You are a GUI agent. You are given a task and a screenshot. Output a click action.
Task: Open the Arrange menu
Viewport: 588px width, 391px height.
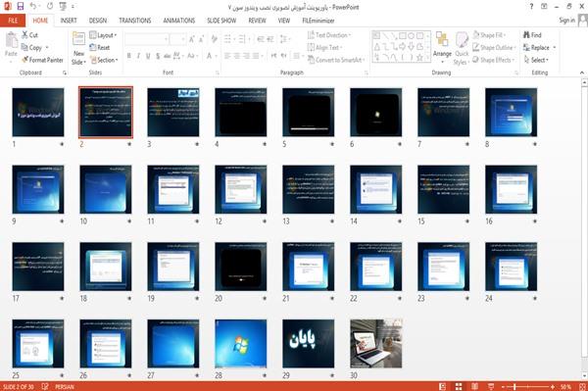442,48
